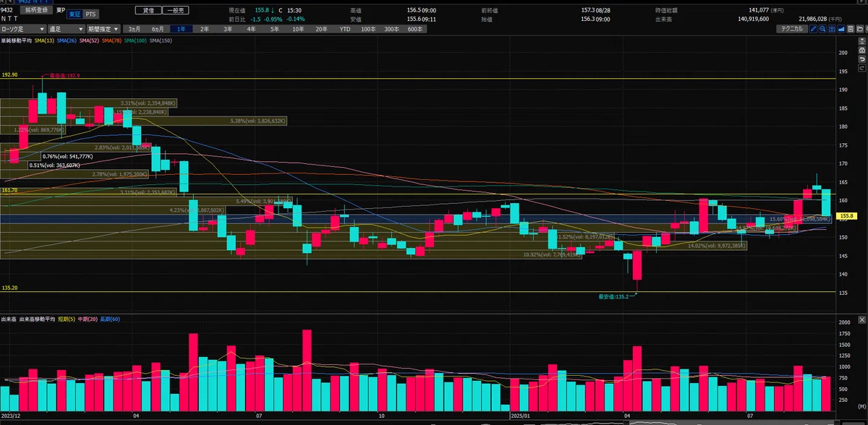Viewport: 868px width, 425px height.
Task: Click the SMA(78) legend label
Action: click(x=113, y=40)
